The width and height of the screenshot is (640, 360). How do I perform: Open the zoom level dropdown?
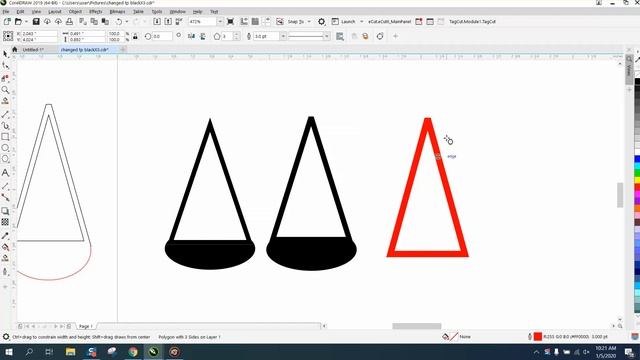point(220,22)
